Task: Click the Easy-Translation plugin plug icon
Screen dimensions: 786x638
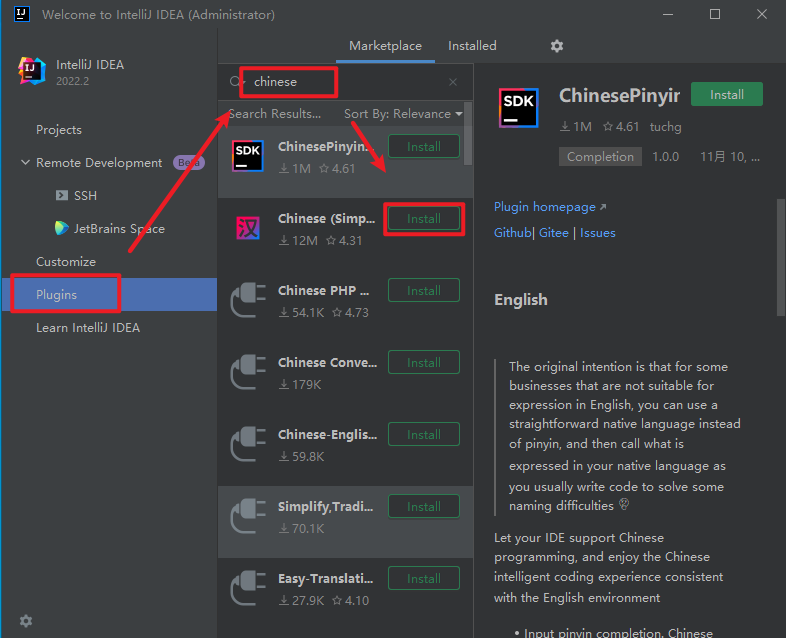Action: (248, 588)
